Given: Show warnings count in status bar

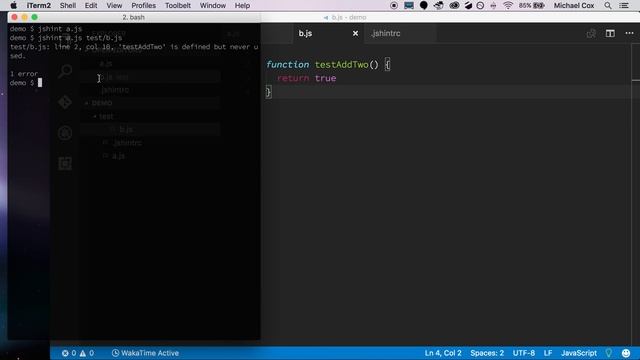Looking at the screenshot, I should pos(87,353).
